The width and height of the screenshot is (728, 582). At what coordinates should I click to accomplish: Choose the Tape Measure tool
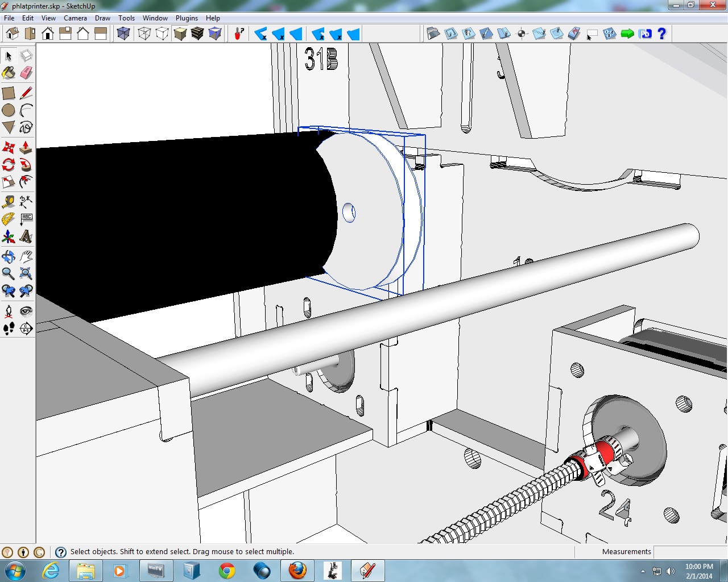click(9, 202)
